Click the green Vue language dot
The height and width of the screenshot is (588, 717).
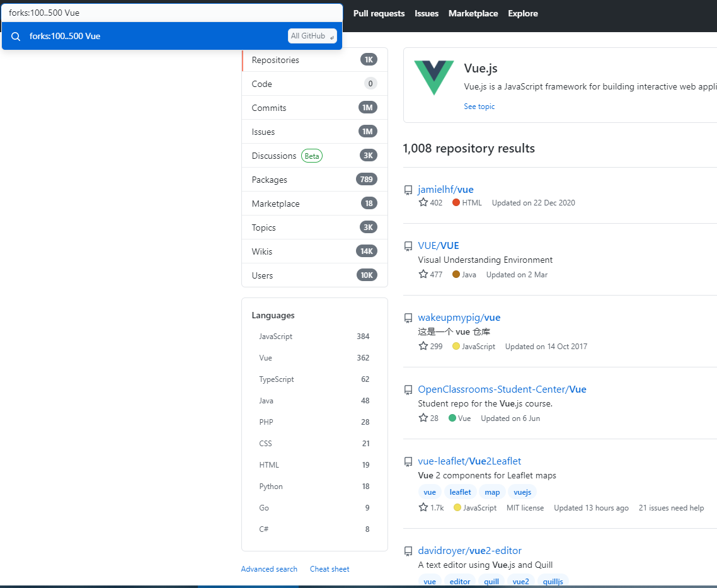452,418
